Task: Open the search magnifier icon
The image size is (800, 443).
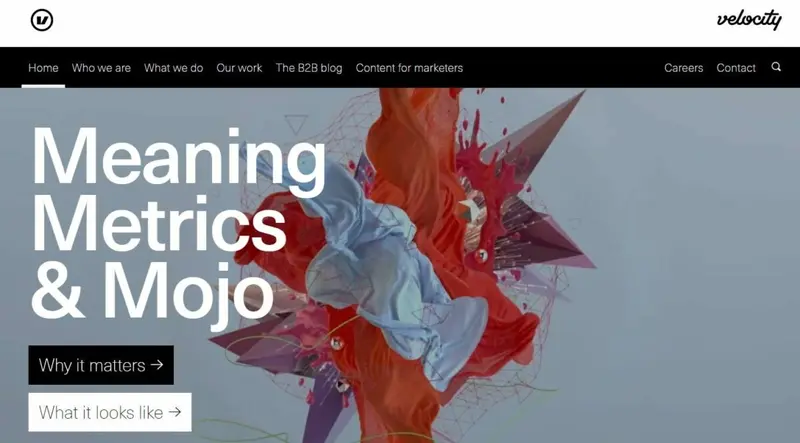Action: point(776,67)
